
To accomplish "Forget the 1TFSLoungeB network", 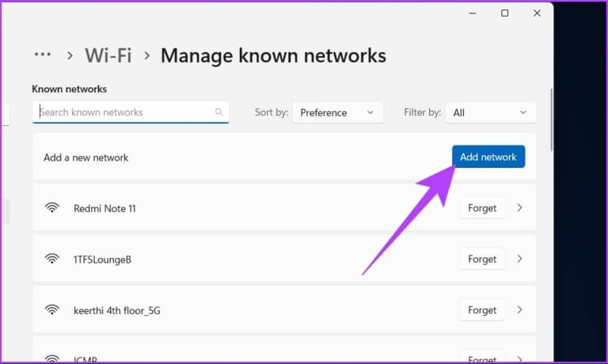I will [x=482, y=259].
